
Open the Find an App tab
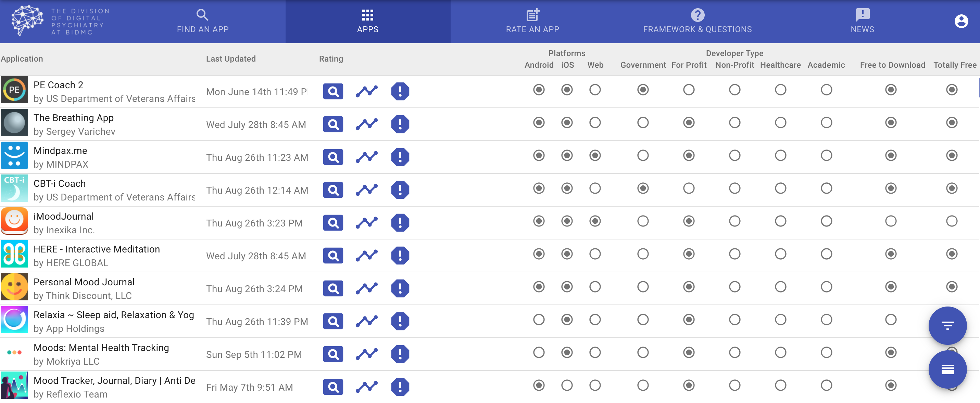(x=202, y=21)
